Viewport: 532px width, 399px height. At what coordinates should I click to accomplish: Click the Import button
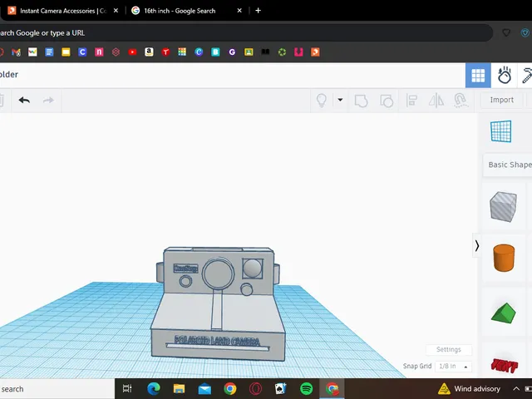[x=502, y=100]
